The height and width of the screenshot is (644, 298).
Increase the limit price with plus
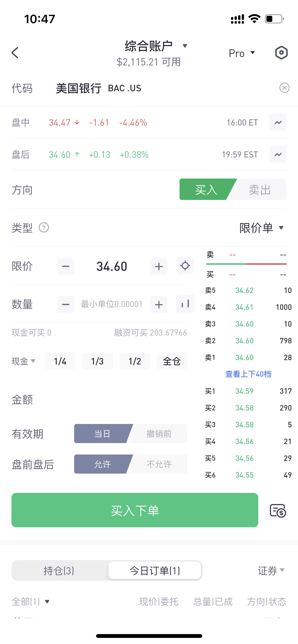pyautogui.click(x=159, y=266)
